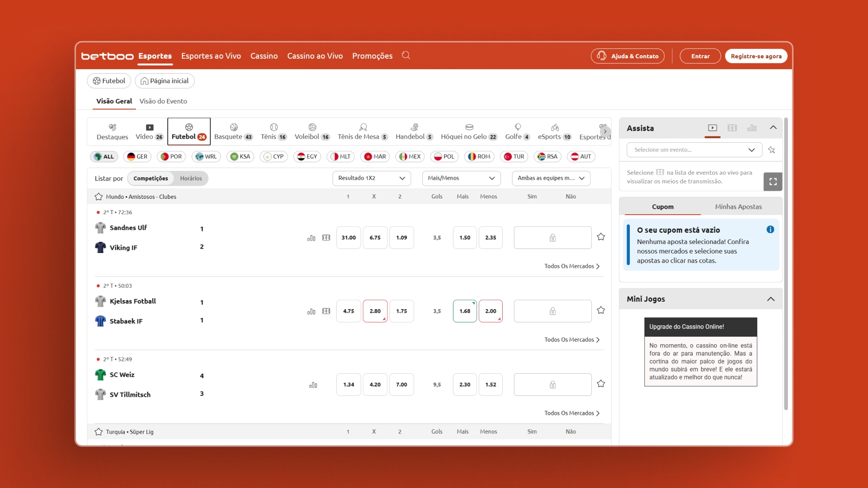Expand Todos Os Mercados for Sandnes Ulf match
Screen dimensions: 868x488
tap(572, 266)
